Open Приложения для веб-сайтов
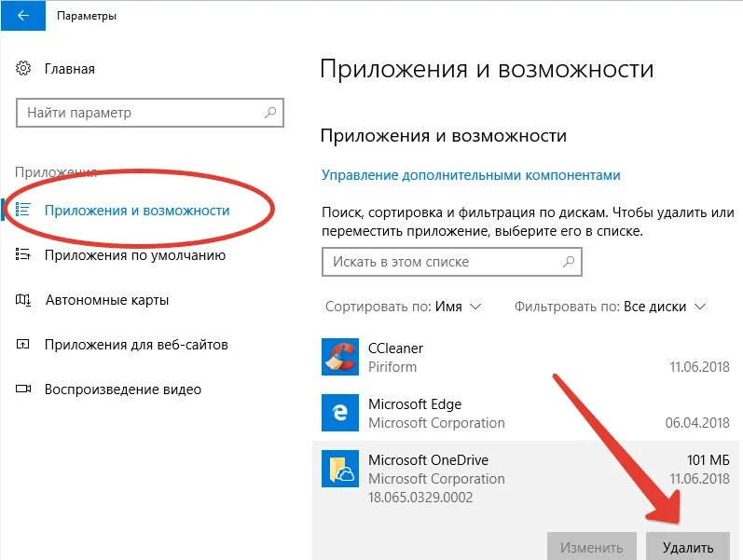This screenshot has width=743, height=560. (136, 345)
